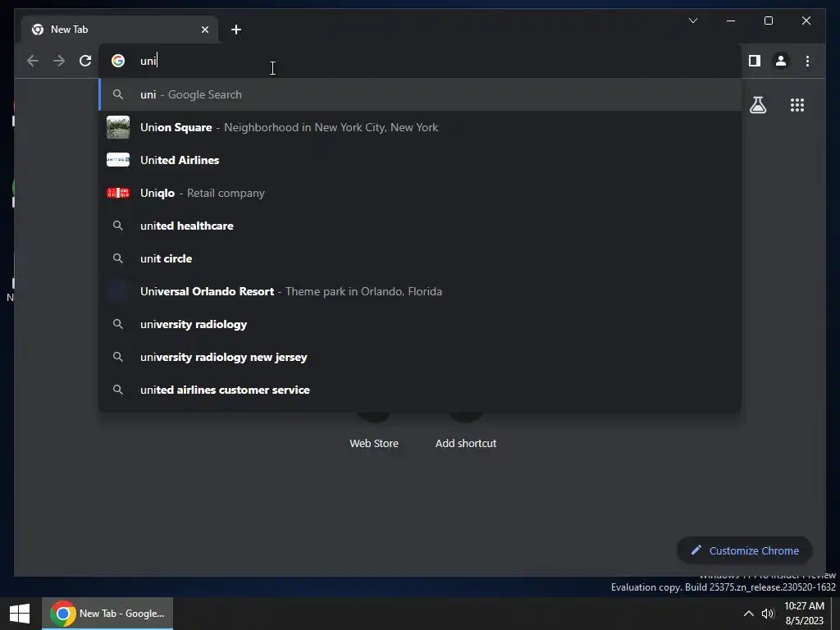Open the profile avatar icon
The image size is (840, 630).
781,61
